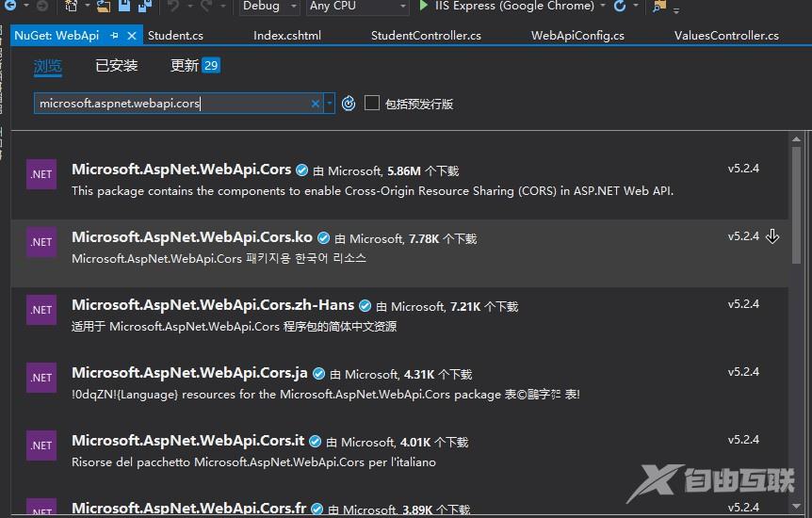Viewport: 812px width, 518px height.
Task: Open the search history dropdown arrow
Action: pyautogui.click(x=330, y=104)
